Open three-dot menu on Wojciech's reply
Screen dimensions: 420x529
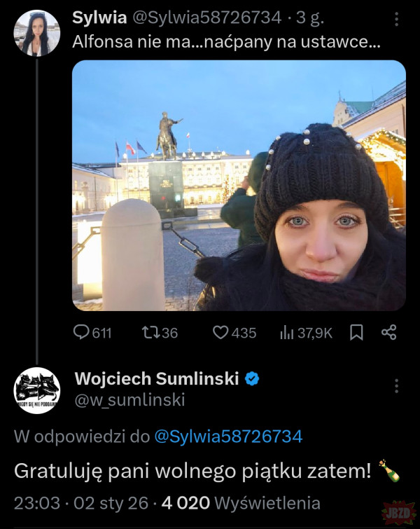click(397, 386)
